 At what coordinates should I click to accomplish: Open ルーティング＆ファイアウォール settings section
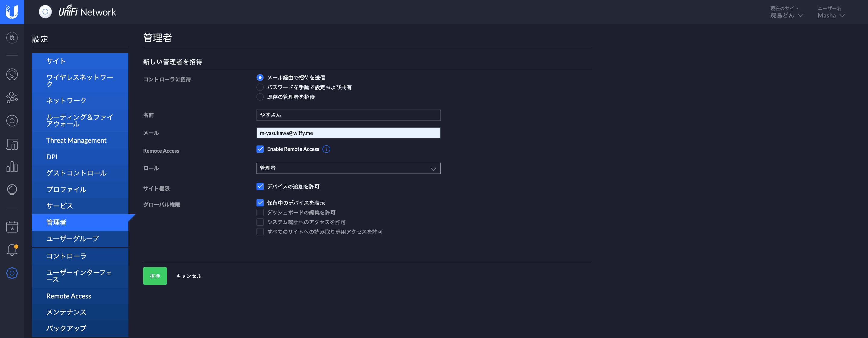80,121
